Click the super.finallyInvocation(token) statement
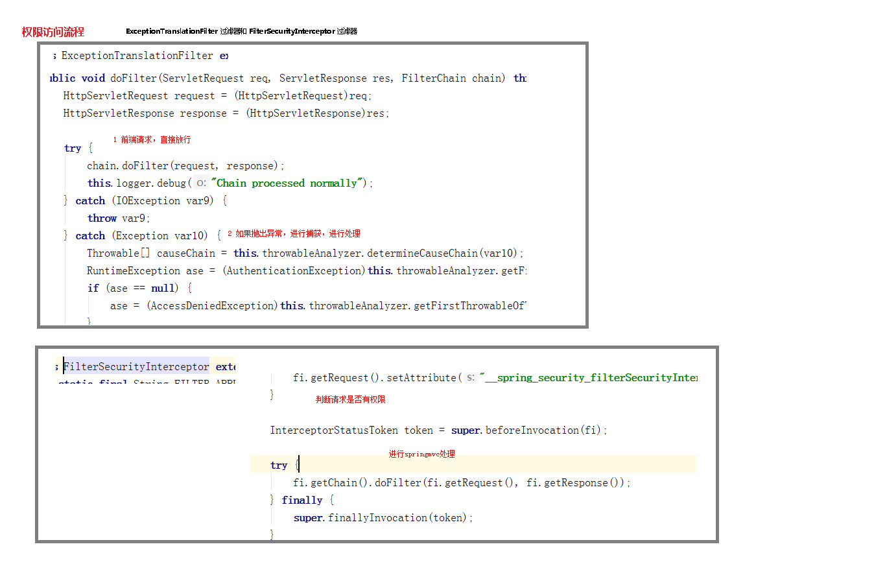 click(x=383, y=518)
